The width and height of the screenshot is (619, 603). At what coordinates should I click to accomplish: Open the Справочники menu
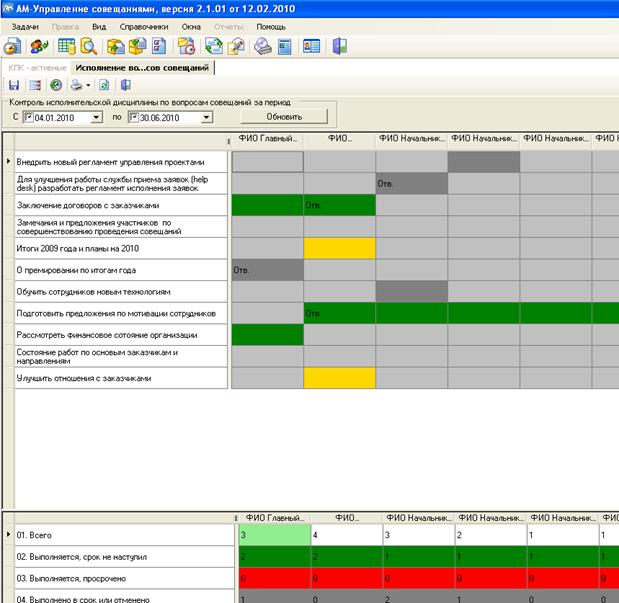click(145, 25)
